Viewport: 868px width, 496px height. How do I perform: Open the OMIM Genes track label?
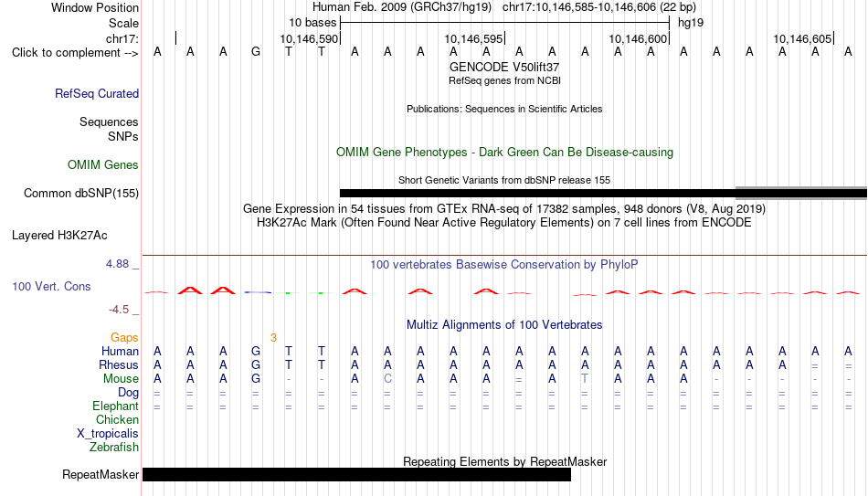(x=102, y=165)
